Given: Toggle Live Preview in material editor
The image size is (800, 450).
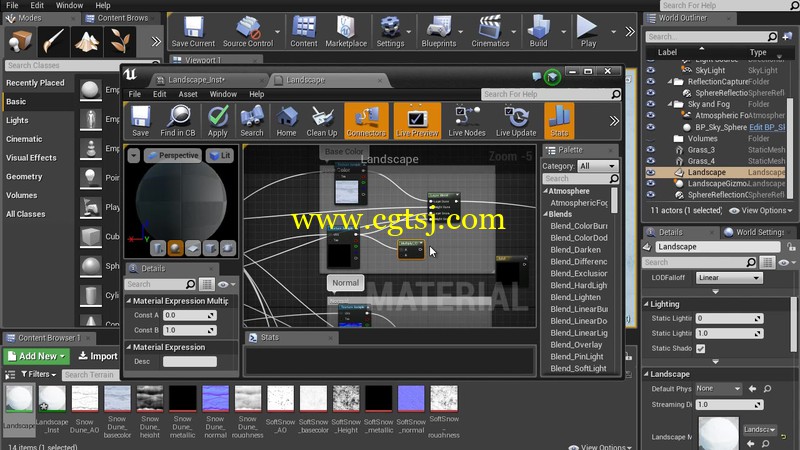Looking at the screenshot, I should (417, 120).
